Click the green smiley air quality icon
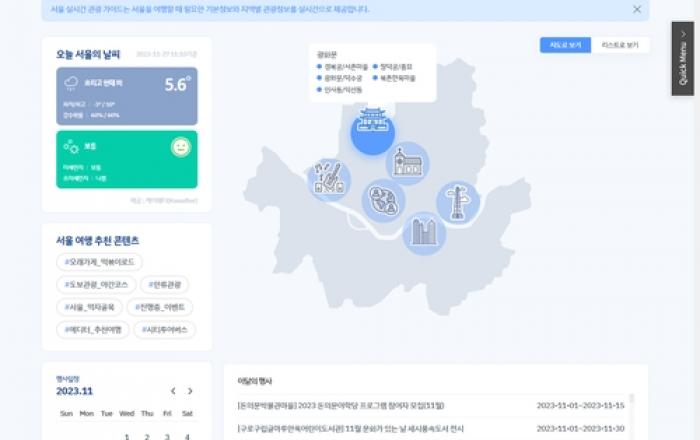This screenshot has height=440, width=700. point(180,147)
